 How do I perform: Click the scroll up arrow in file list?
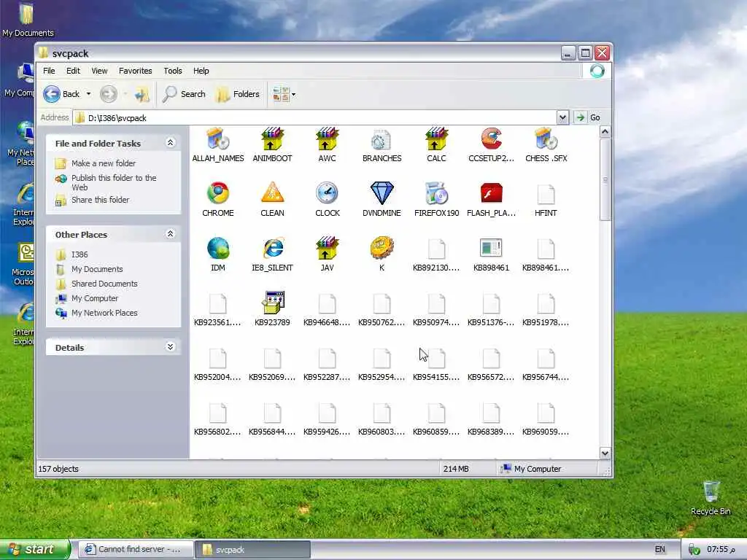(x=605, y=132)
